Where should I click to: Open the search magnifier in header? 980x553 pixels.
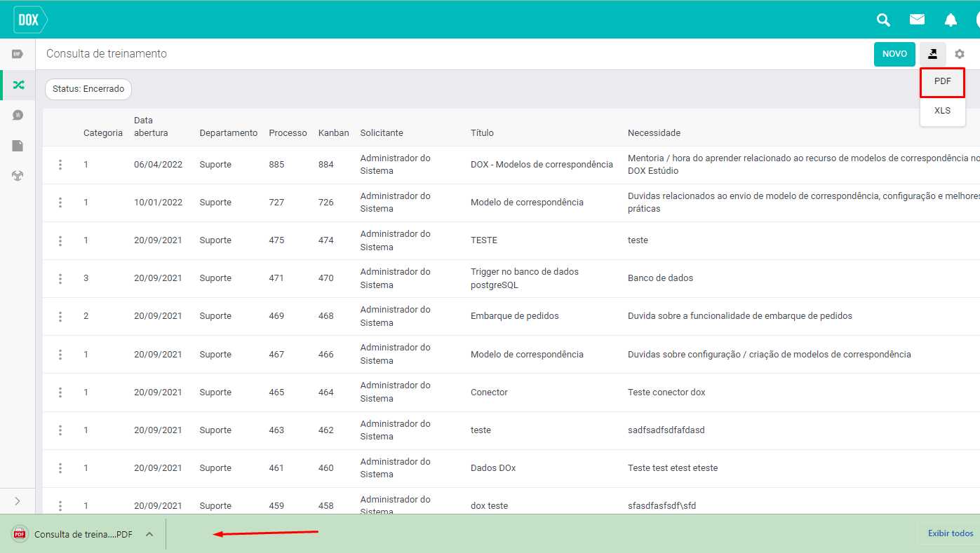pyautogui.click(x=884, y=20)
